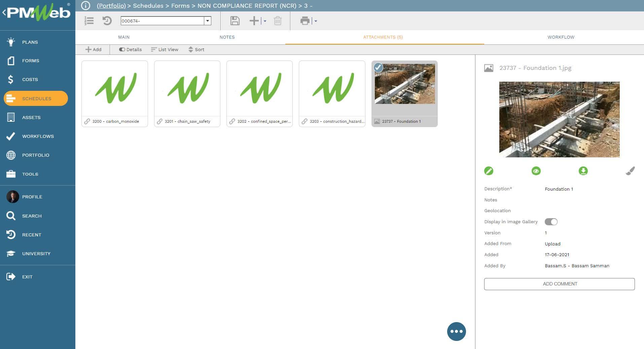Open the Tools briefcase icon in sidebar
This screenshot has height=349, width=644.
(11, 174)
